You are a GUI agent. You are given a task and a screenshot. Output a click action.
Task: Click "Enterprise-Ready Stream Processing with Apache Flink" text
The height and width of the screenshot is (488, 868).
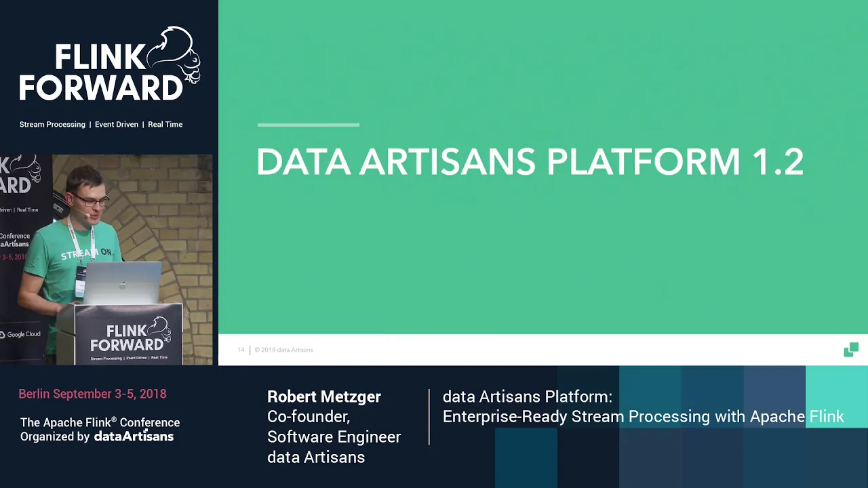[644, 417]
